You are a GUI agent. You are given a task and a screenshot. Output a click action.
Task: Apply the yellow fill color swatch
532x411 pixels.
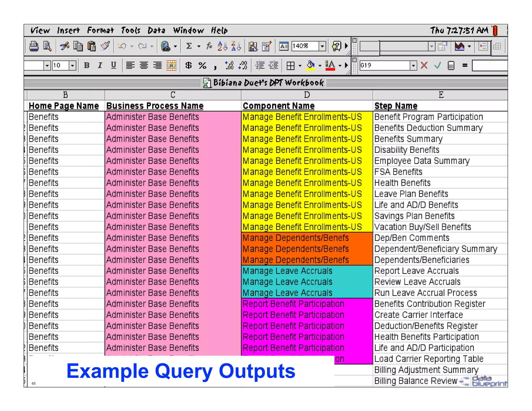coord(310,65)
